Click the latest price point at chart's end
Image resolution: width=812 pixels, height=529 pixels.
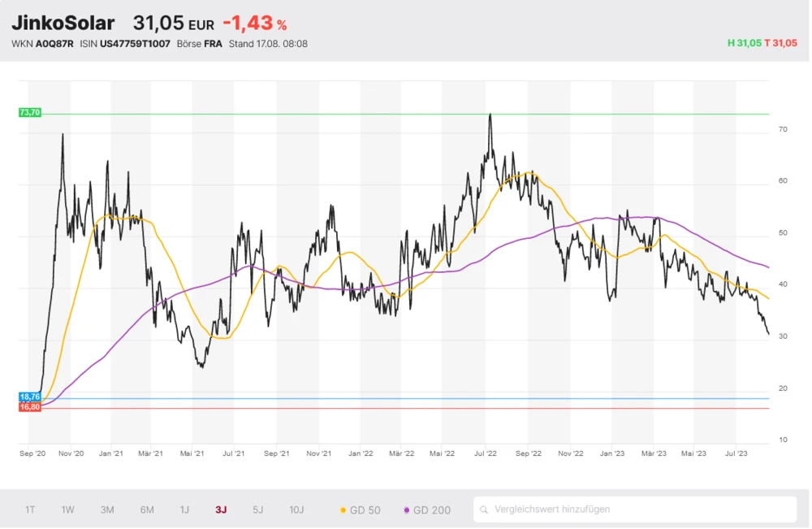click(768, 333)
